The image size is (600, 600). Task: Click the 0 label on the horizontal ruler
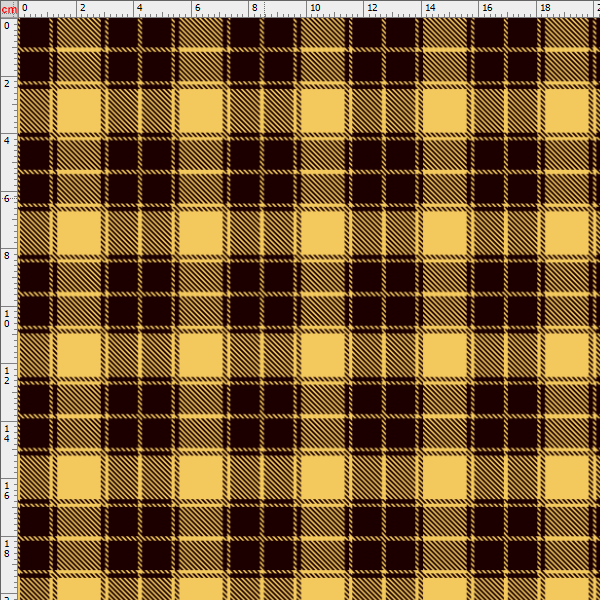pyautogui.click(x=25, y=8)
